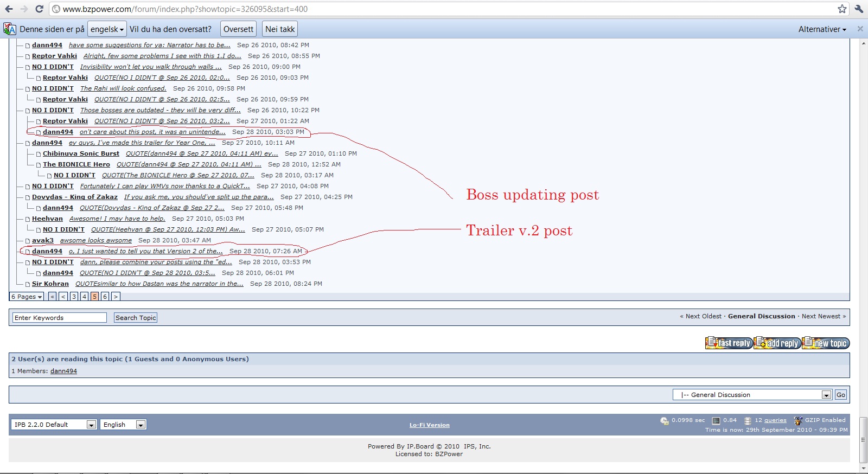The width and height of the screenshot is (868, 474).
Task: Open the General Discussion forum link
Action: click(762, 316)
